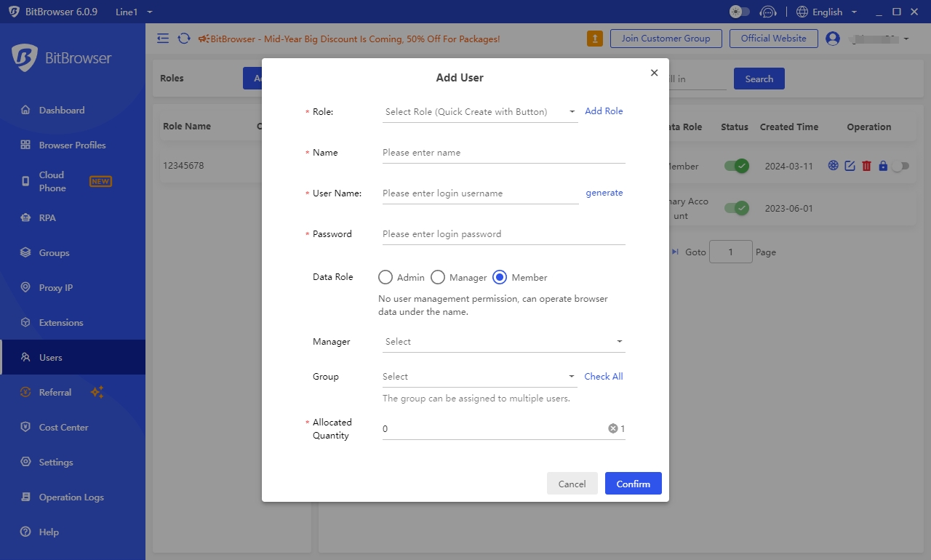Click the Help question mark icon

tap(25, 532)
